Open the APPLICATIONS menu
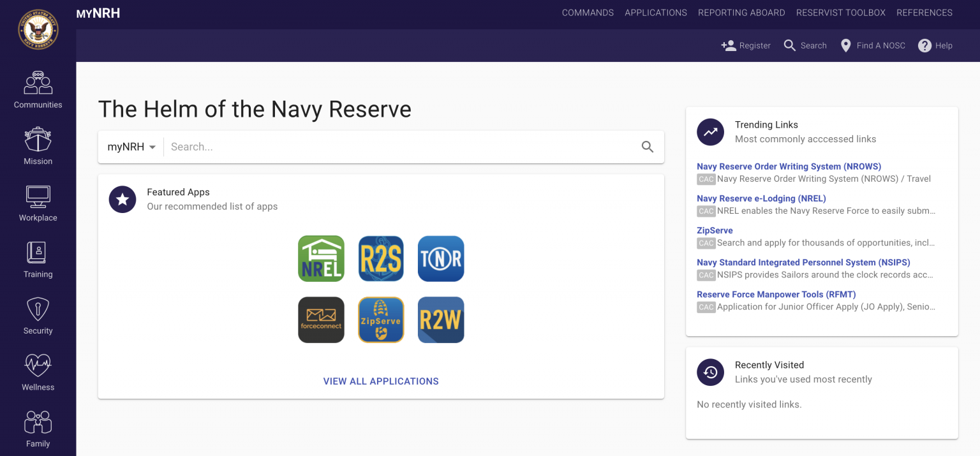The width and height of the screenshot is (980, 456). point(656,13)
